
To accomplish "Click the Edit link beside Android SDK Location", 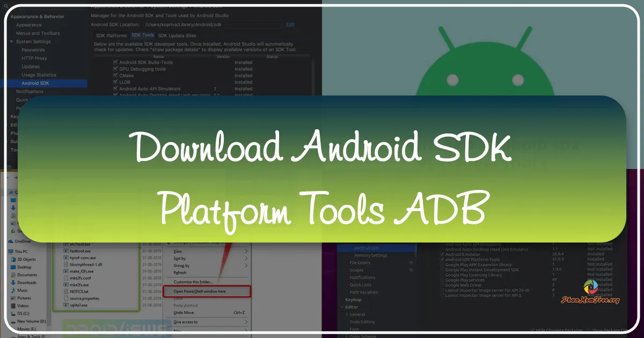I will coord(290,24).
